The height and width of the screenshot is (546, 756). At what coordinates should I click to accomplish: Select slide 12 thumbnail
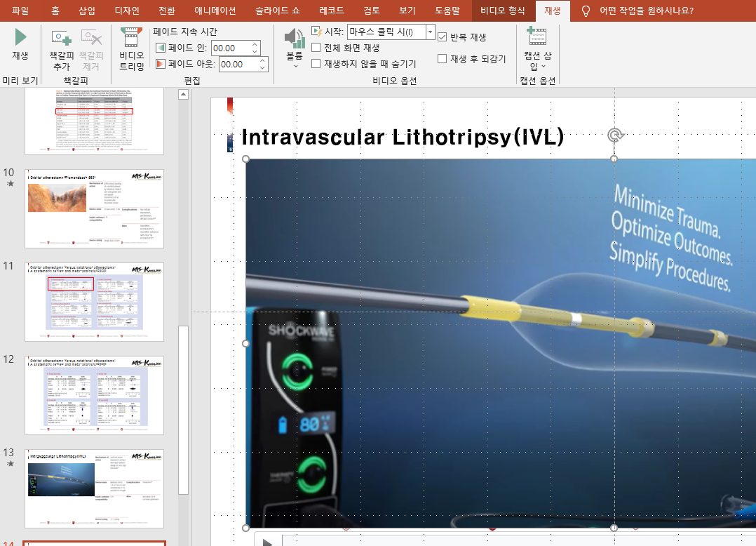[95, 395]
